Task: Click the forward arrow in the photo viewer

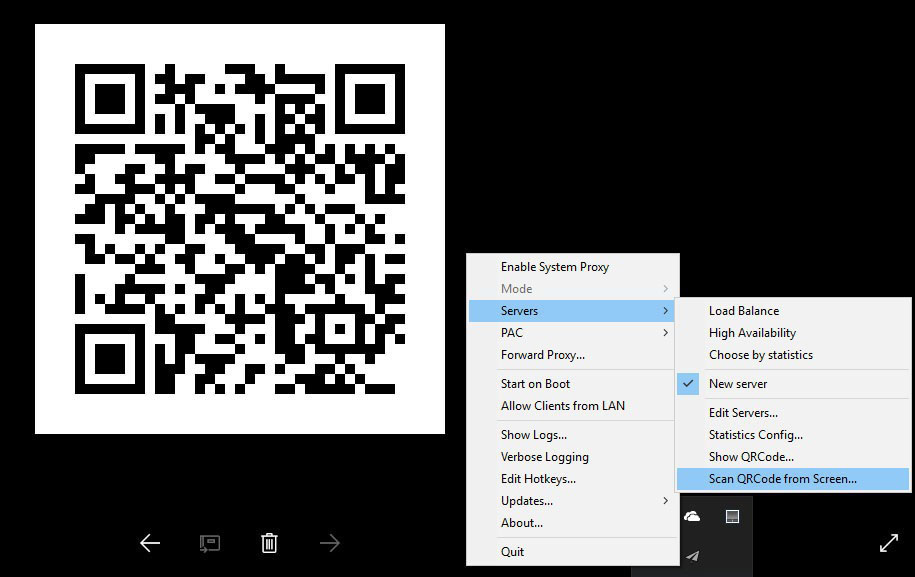Action: [329, 543]
